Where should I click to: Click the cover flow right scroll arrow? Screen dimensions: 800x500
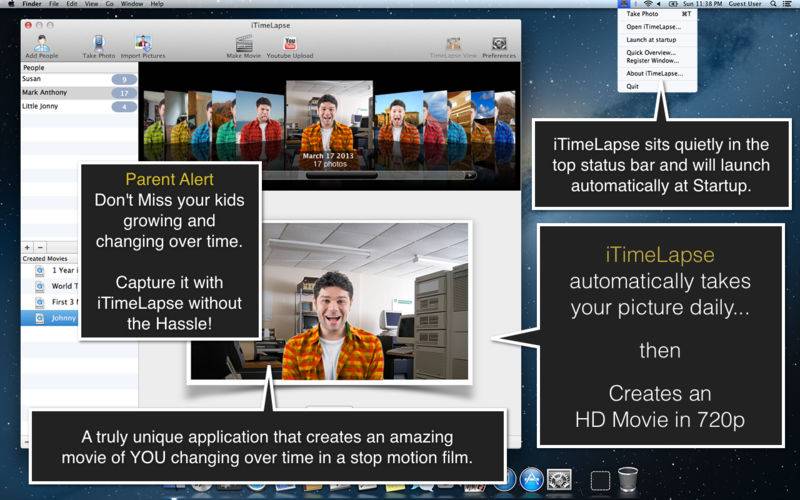tap(470, 176)
